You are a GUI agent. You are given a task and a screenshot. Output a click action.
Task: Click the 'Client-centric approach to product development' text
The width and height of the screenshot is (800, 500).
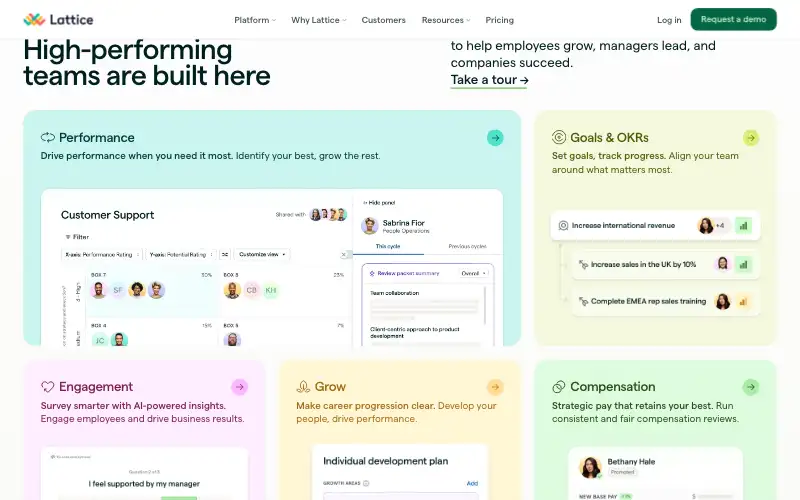point(414,333)
